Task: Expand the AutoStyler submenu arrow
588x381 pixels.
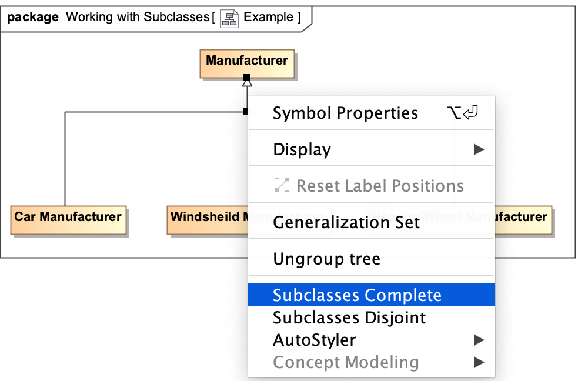Action: [479, 340]
